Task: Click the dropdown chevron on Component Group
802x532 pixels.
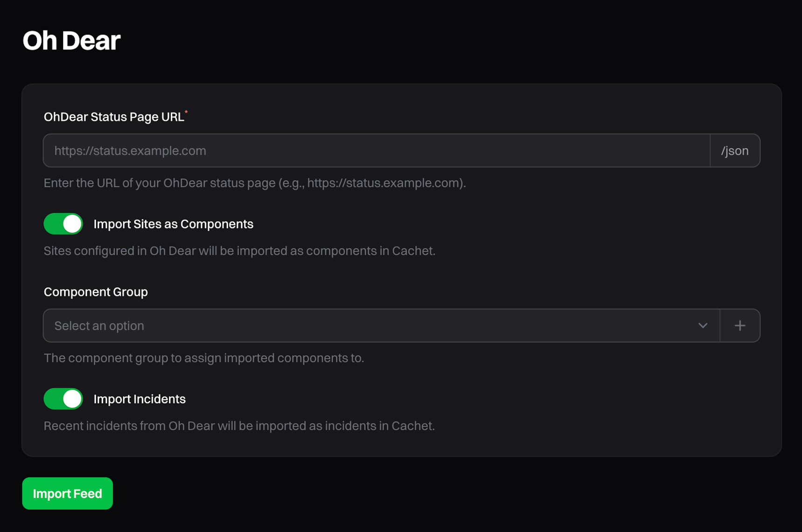Action: [x=703, y=325]
